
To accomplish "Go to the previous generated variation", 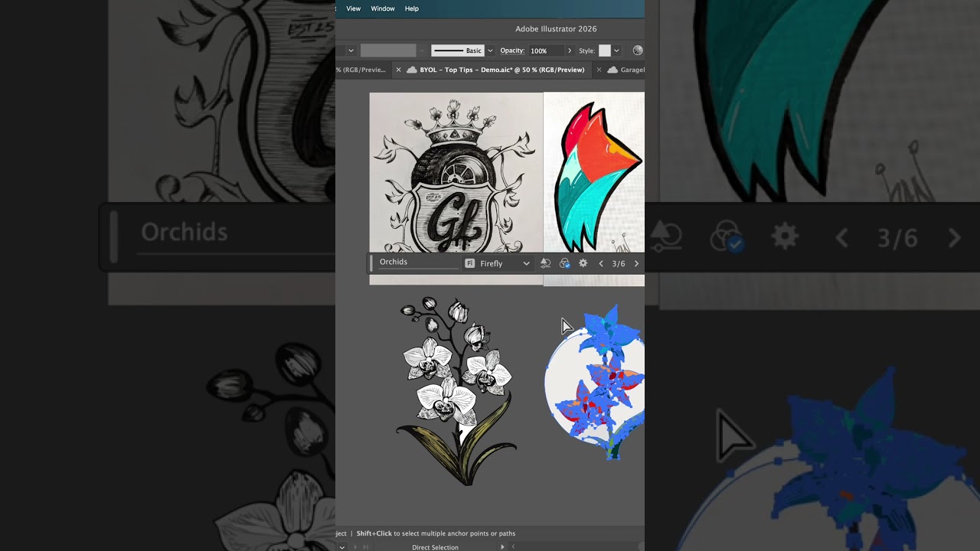I will [x=601, y=263].
